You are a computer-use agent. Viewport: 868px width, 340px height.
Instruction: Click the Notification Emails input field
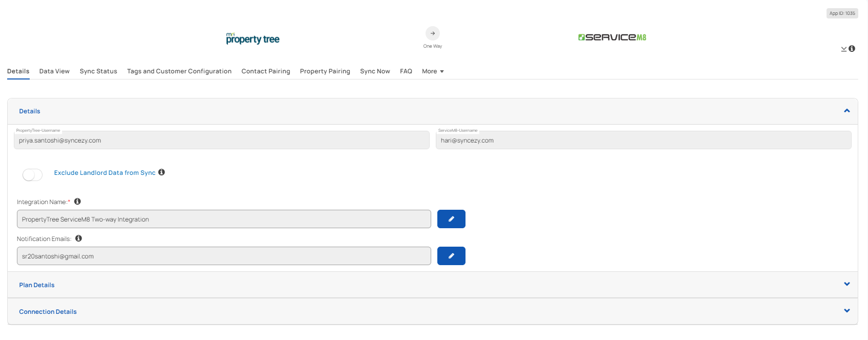pos(224,256)
